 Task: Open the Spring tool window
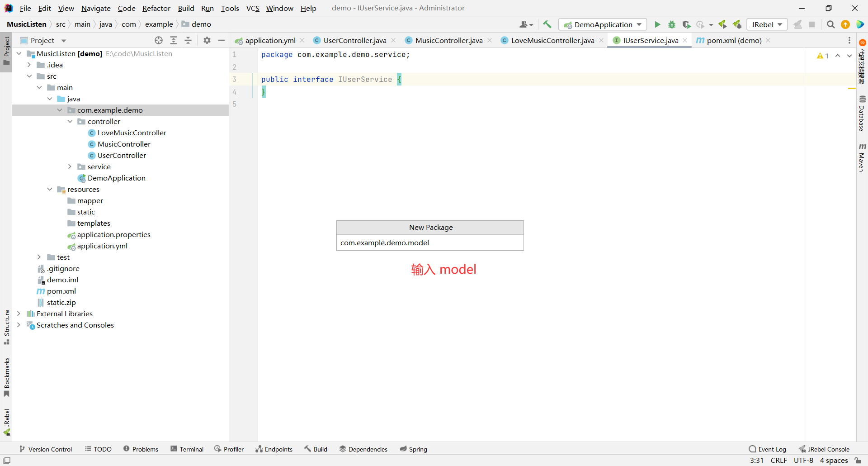pos(413,449)
